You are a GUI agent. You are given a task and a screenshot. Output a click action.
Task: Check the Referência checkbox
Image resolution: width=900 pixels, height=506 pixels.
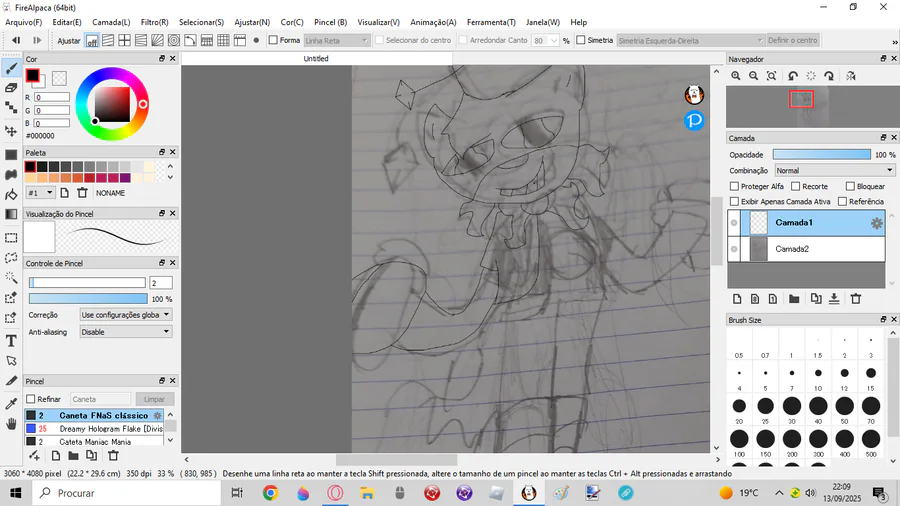click(x=842, y=201)
